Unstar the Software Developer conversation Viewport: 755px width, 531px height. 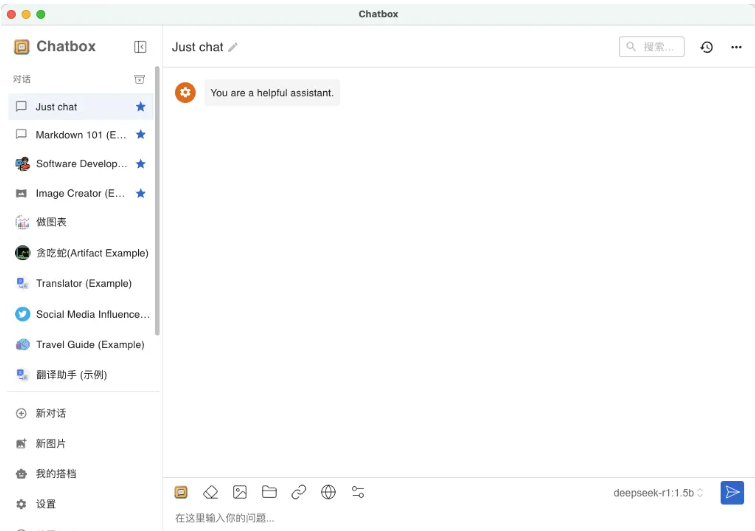coord(141,164)
